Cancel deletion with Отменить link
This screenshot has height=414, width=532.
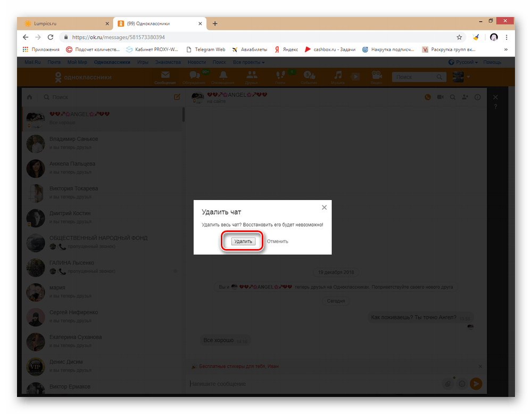click(277, 241)
